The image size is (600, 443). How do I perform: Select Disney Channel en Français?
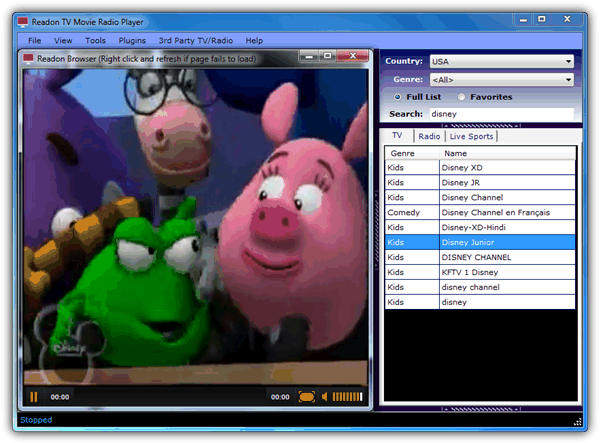480,212
